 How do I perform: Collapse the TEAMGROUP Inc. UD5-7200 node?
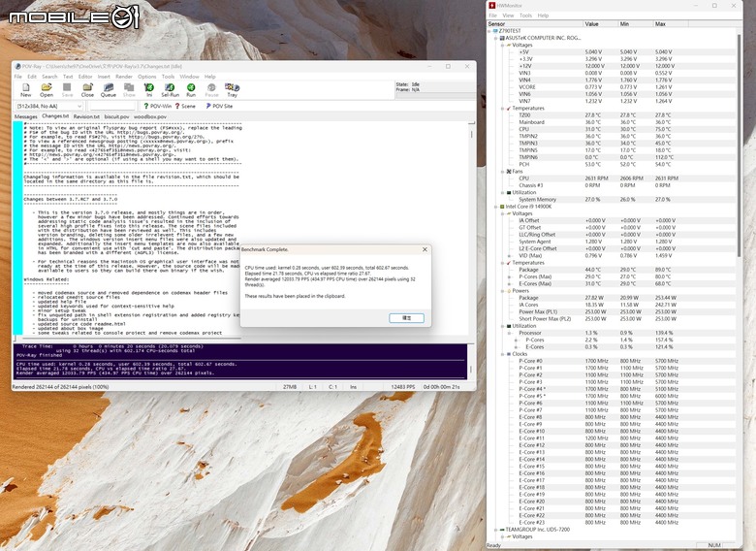[x=495, y=530]
